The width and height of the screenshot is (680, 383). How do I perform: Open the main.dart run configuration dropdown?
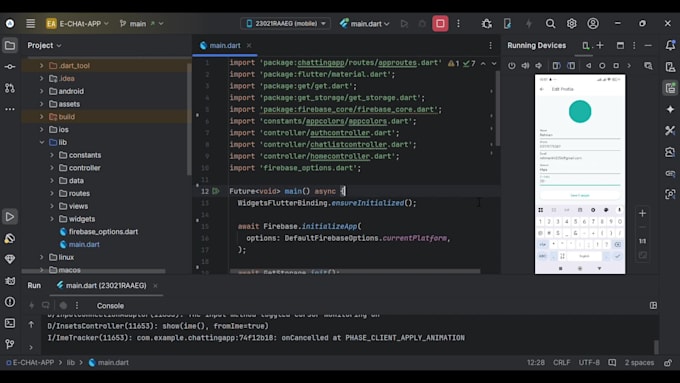click(365, 23)
